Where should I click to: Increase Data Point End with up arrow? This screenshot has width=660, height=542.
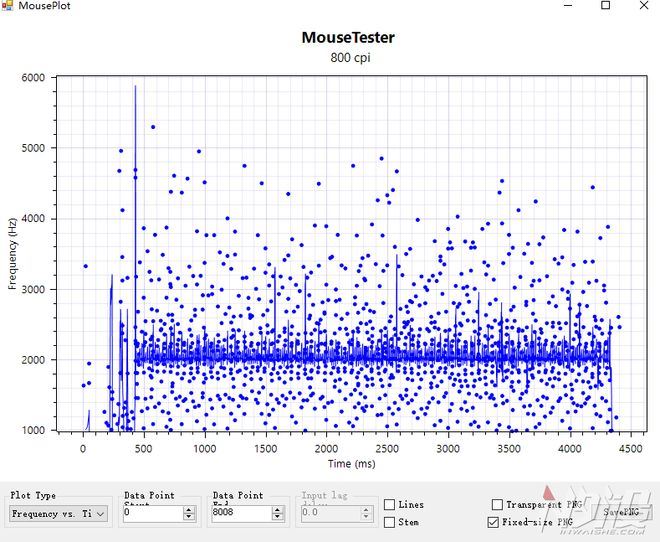point(277,510)
